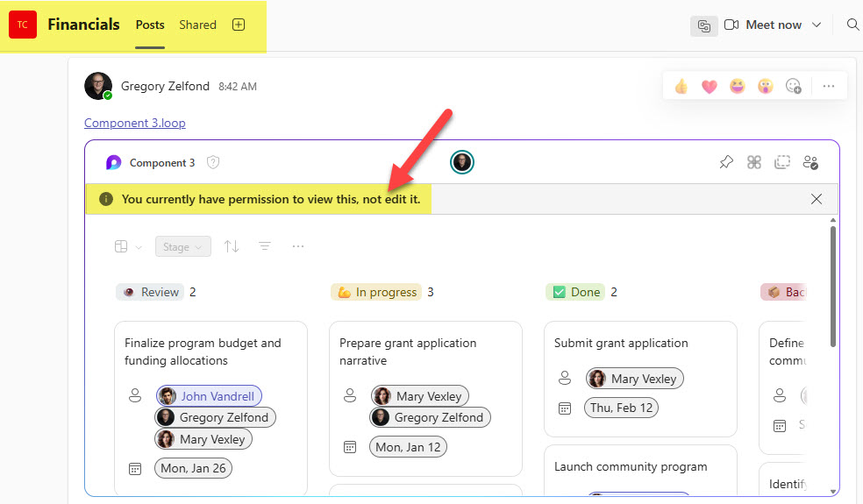Click Gregory Zelfond chip on Prepare grant card
The width and height of the screenshot is (863, 504).
430,417
